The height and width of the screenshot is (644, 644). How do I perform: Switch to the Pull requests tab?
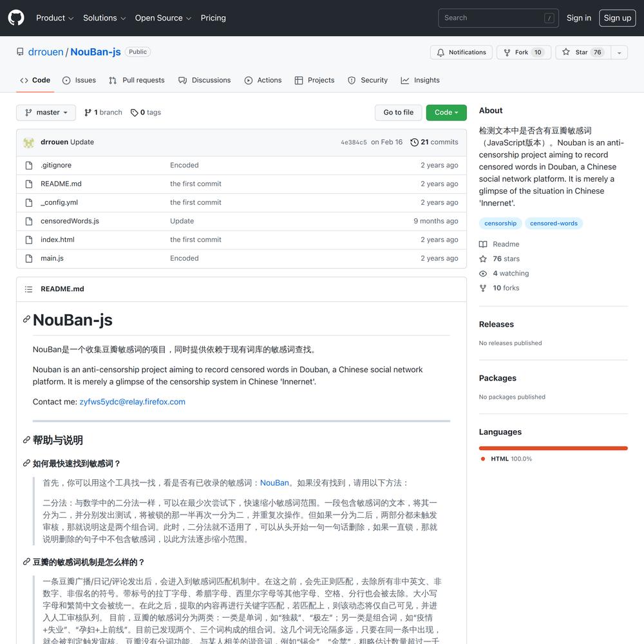[x=137, y=80]
